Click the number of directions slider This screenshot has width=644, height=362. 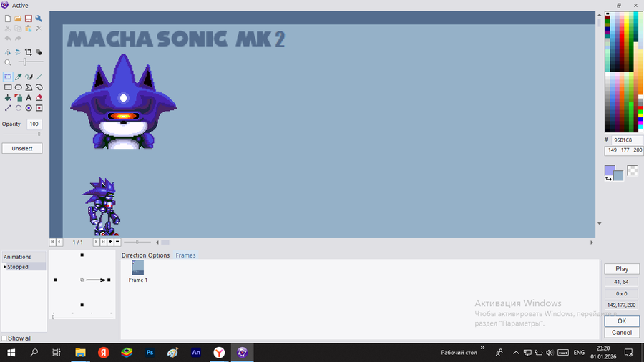[x=82, y=317]
